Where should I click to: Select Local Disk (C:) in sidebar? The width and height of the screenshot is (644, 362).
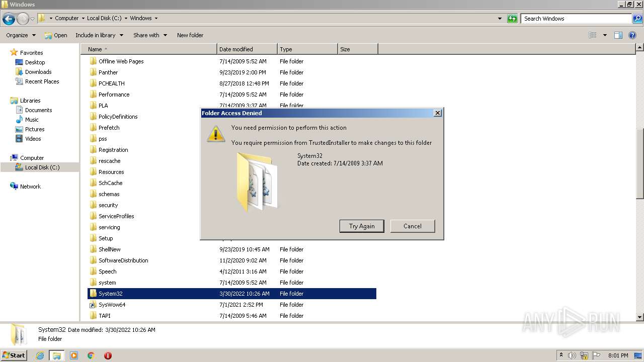pos(42,167)
